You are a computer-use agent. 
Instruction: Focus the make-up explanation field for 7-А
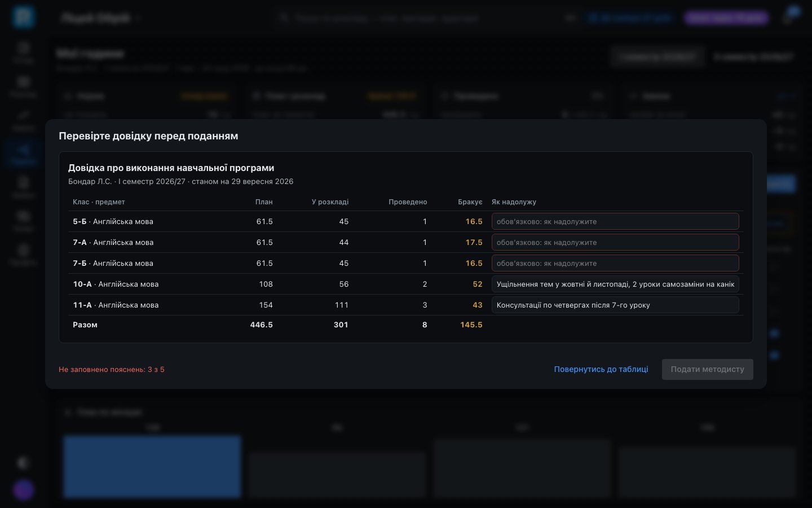click(615, 242)
